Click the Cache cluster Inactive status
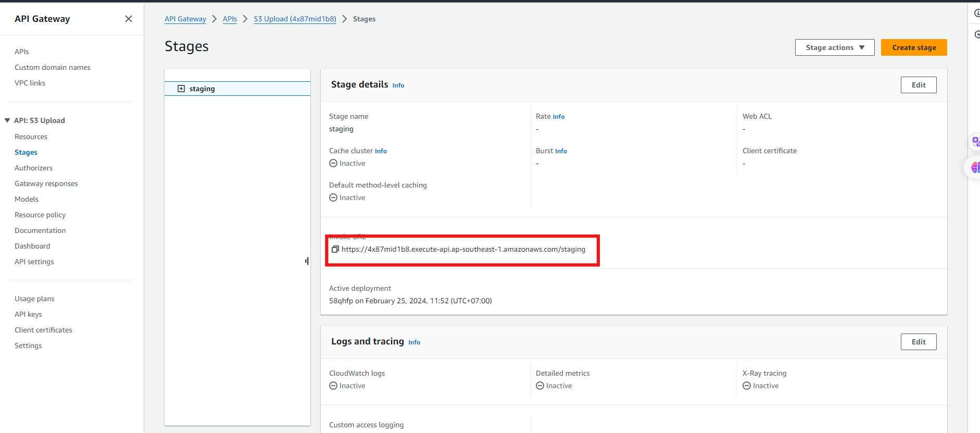The image size is (980, 433). pyautogui.click(x=347, y=163)
